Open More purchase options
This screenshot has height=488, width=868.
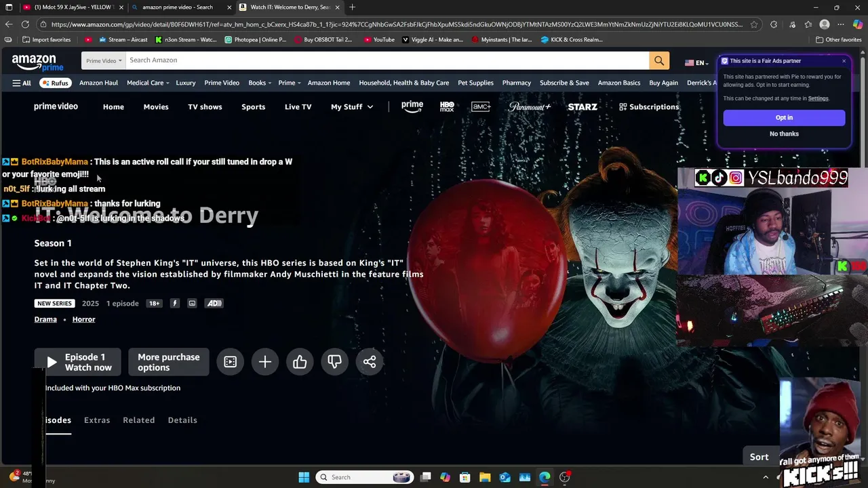[169, 362]
